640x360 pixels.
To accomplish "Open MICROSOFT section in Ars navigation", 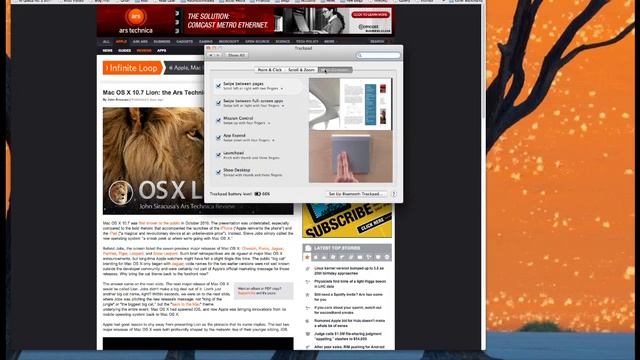I will click(229, 42).
